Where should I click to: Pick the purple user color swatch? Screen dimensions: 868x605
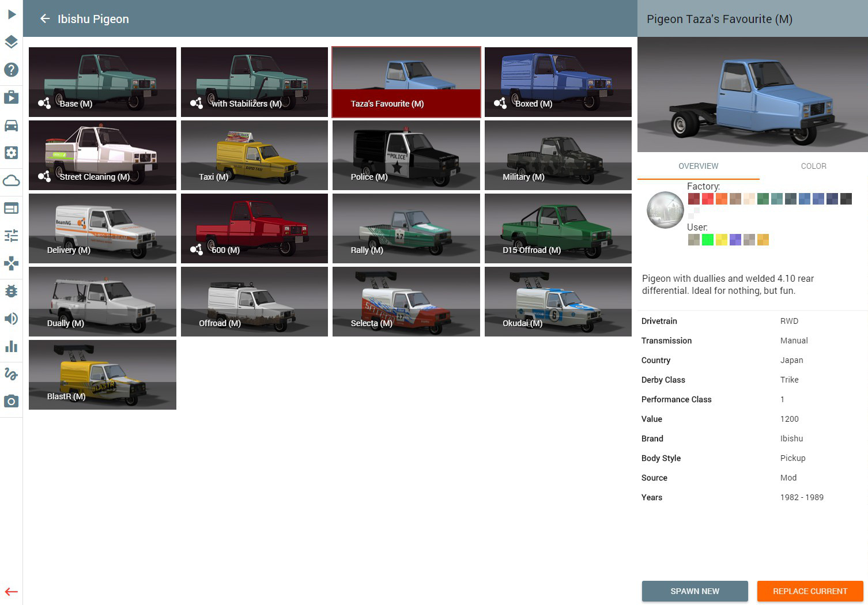click(x=735, y=240)
